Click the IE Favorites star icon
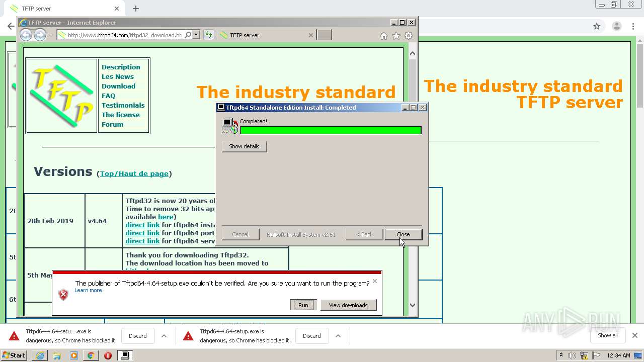644x362 pixels. click(x=396, y=36)
